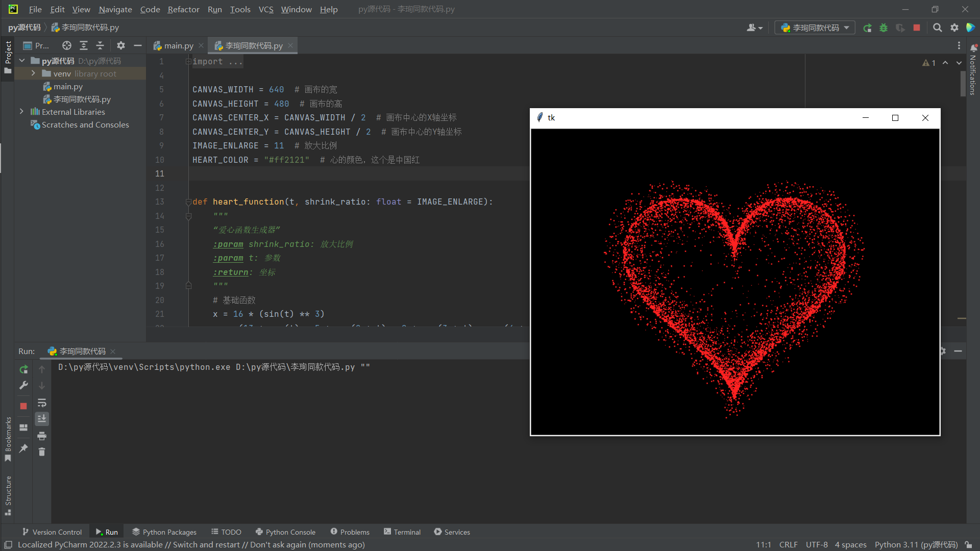This screenshot has width=980, height=551.
Task: Open Python Console tool window
Action: (285, 532)
